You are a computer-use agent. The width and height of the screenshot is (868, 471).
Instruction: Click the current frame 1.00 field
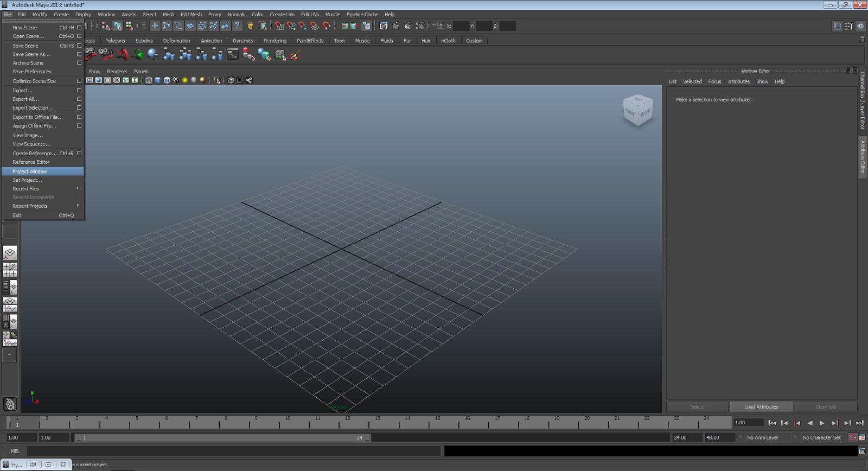coord(749,423)
